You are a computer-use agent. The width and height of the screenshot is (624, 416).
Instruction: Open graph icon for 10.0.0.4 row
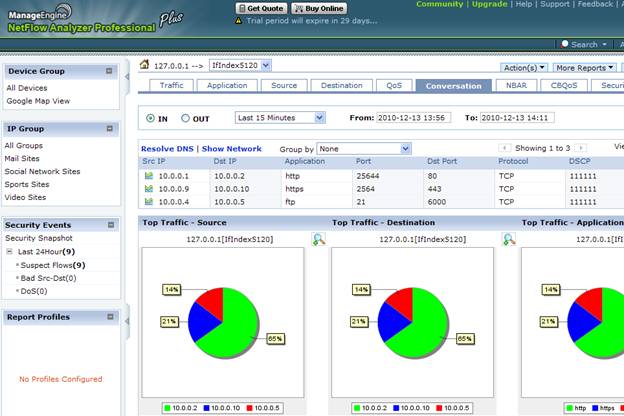[149, 202]
